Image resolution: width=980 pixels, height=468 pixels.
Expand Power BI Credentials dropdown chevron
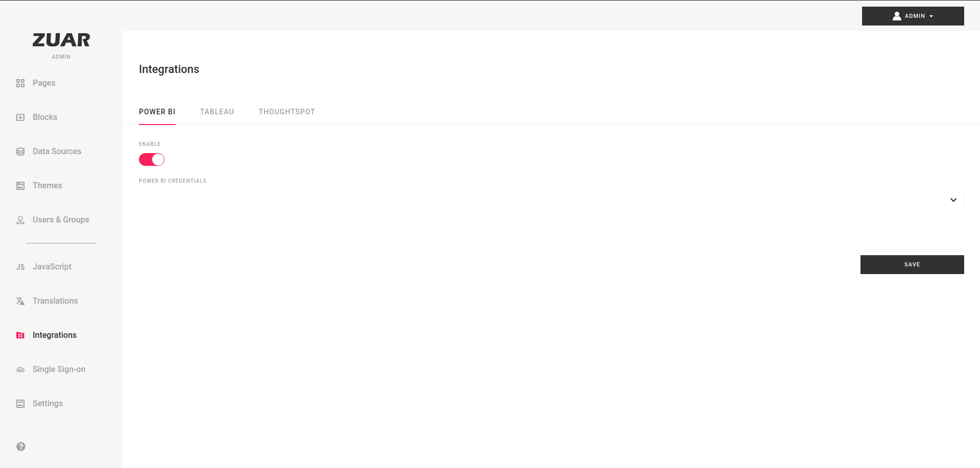pyautogui.click(x=953, y=200)
